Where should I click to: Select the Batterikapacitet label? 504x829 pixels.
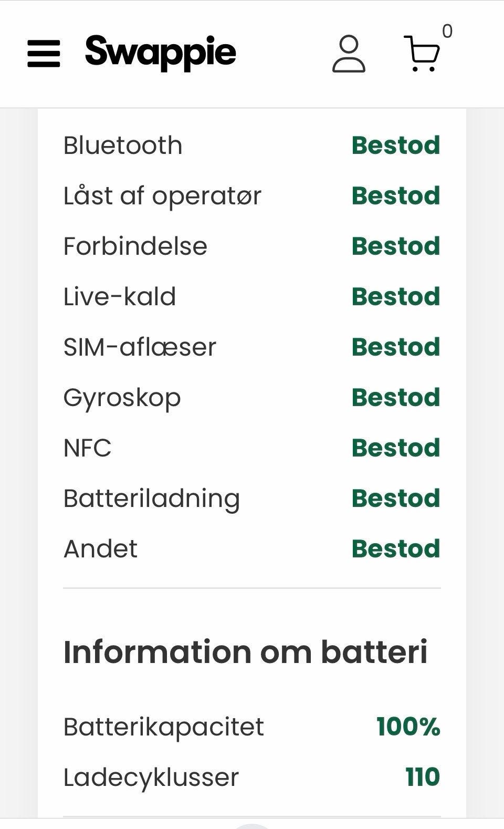164,728
